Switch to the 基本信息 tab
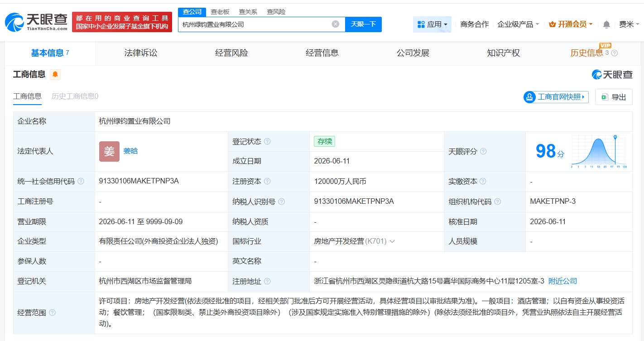This screenshot has height=341, width=644. (x=50, y=53)
